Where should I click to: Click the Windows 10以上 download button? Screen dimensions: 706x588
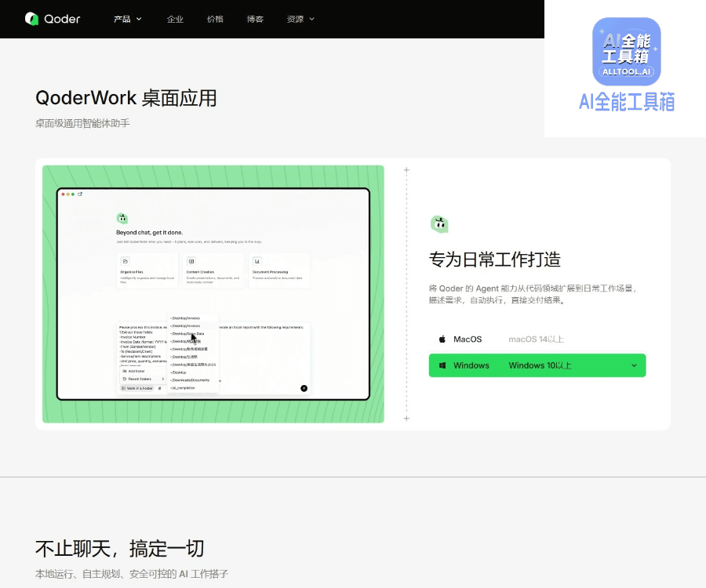tap(537, 365)
